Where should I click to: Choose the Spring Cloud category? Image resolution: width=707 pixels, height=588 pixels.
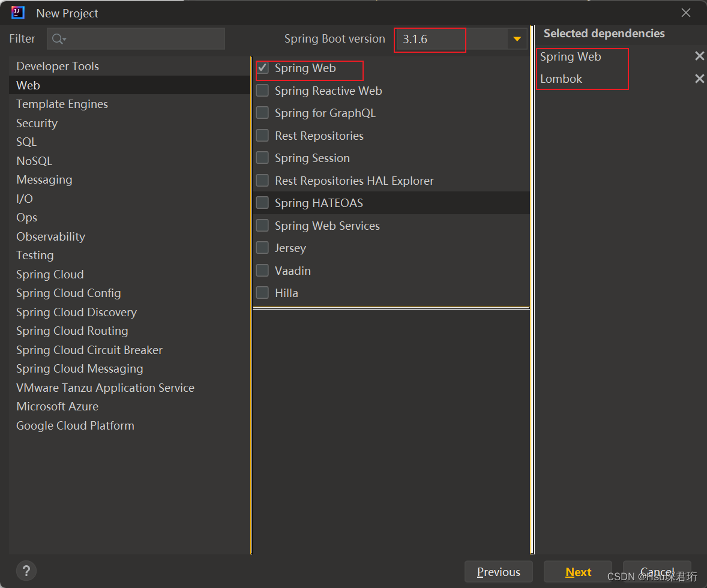point(130,275)
